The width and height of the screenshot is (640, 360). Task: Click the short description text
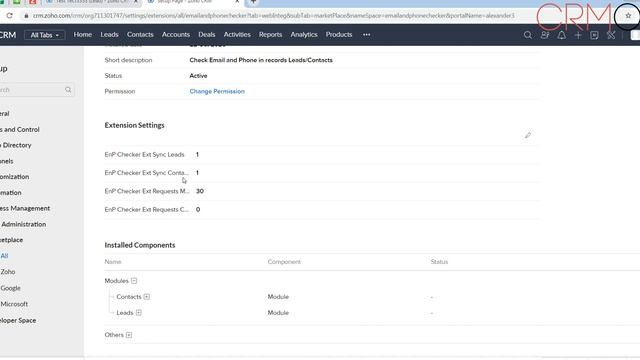pyautogui.click(x=261, y=60)
